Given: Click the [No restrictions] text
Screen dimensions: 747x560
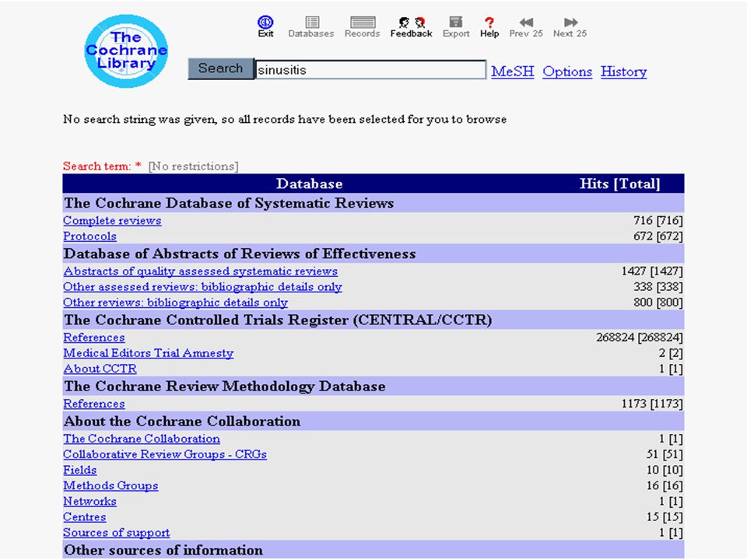Looking at the screenshot, I should (193, 166).
